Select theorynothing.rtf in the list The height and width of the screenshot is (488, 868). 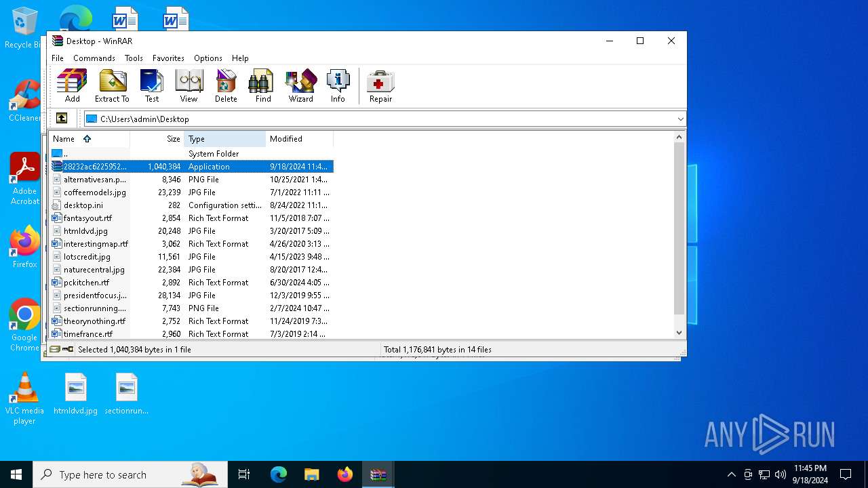pos(191,321)
